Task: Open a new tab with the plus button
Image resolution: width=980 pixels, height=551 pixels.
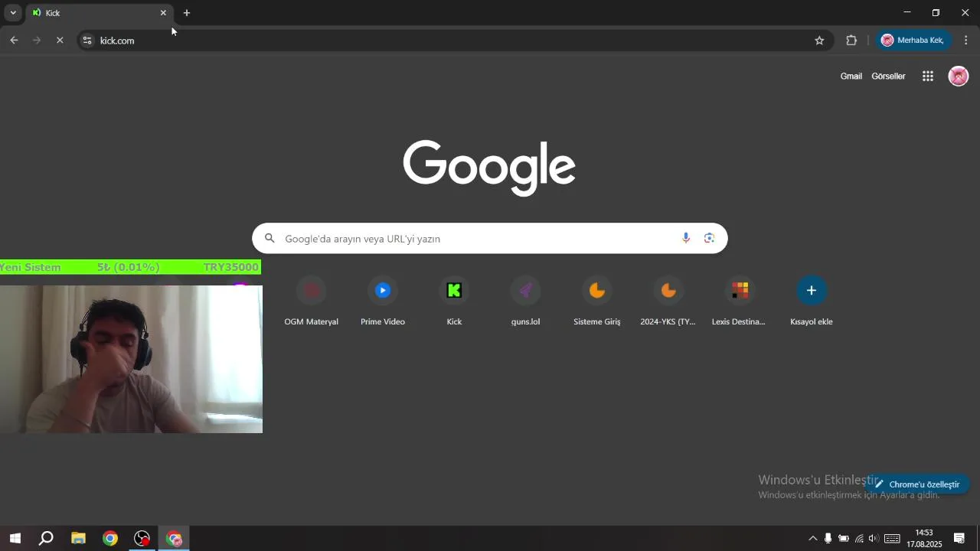Action: point(186,13)
